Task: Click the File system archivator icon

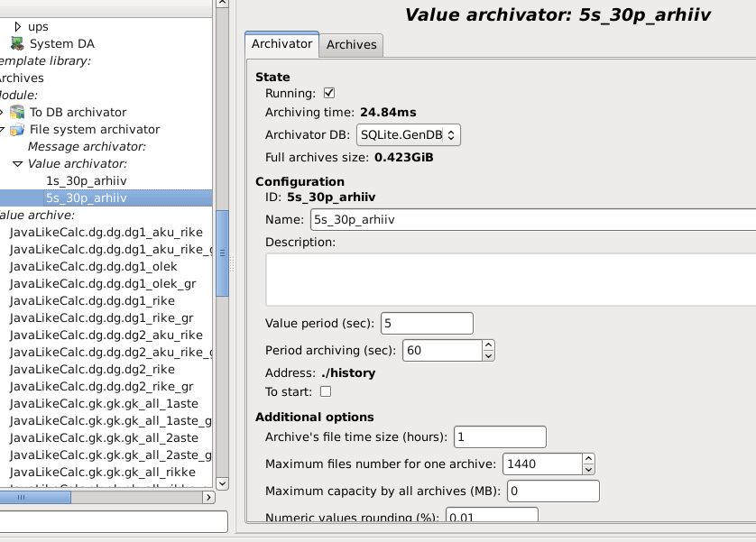Action: 17,129
